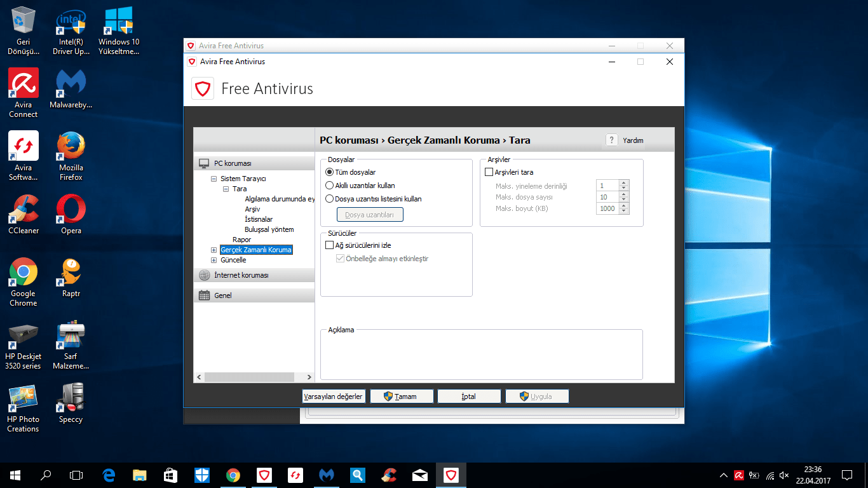Click the Maks. dosya sayısı field
Viewport: 868px width, 488px height.
click(607, 197)
